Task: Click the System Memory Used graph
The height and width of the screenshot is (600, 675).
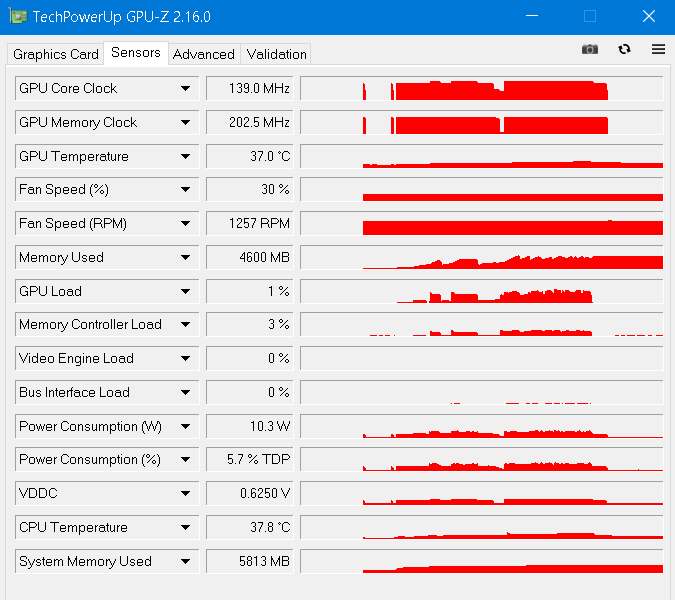Action: [482, 561]
